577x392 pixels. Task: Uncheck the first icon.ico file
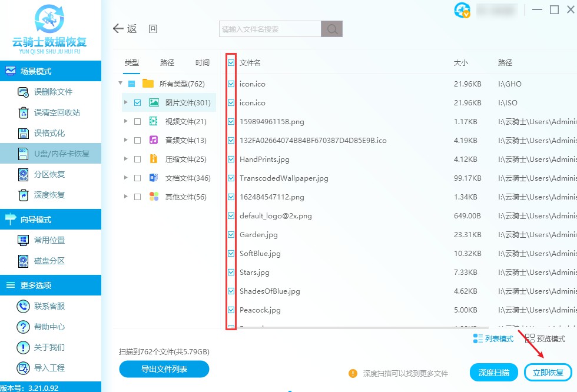(230, 84)
